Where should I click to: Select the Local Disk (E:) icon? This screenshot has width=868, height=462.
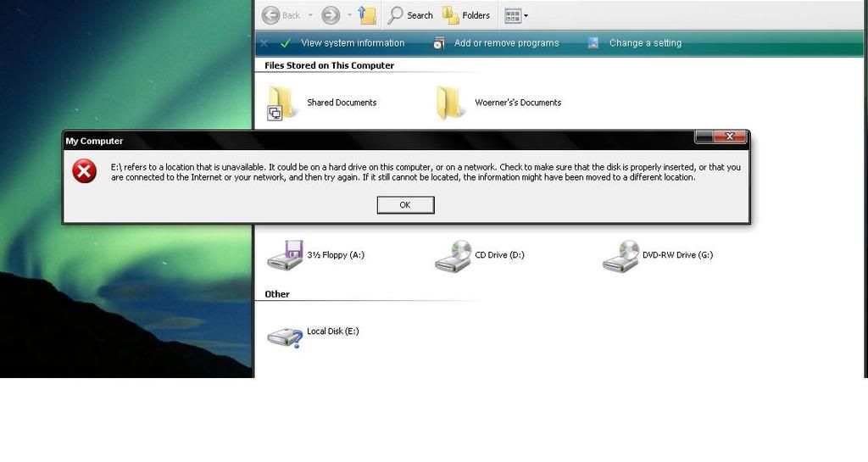click(285, 333)
